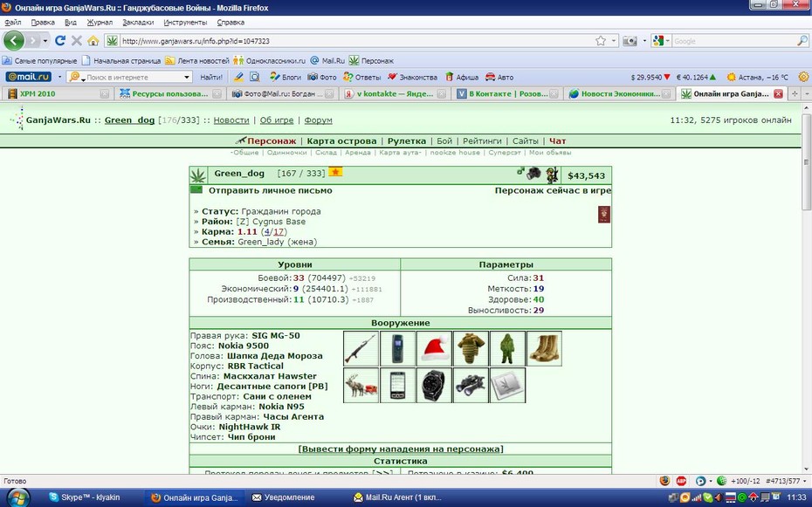Bookmark page with star icon
Viewport: 812px width, 507px height.
(600, 41)
